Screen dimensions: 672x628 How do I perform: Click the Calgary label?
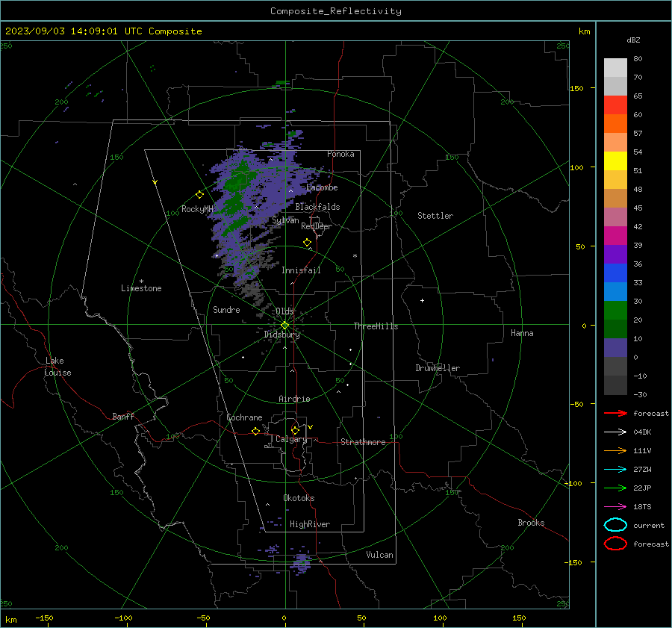(x=291, y=439)
